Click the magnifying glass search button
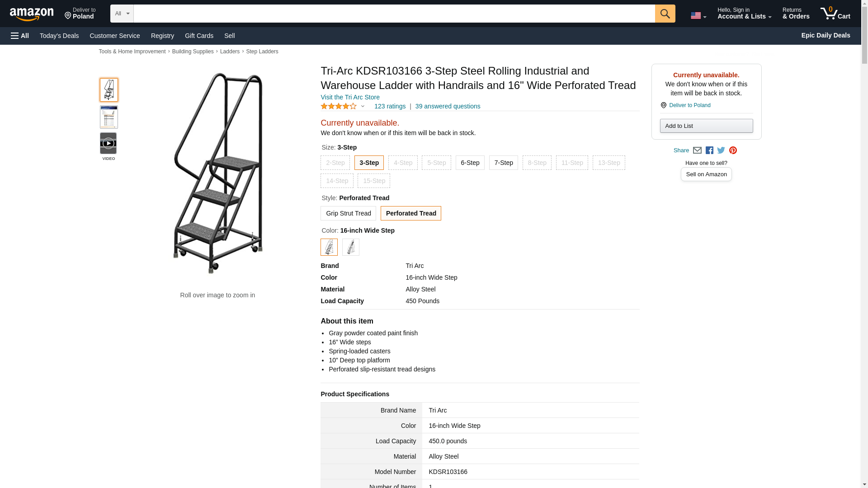This screenshot has width=868, height=488. point(665,14)
